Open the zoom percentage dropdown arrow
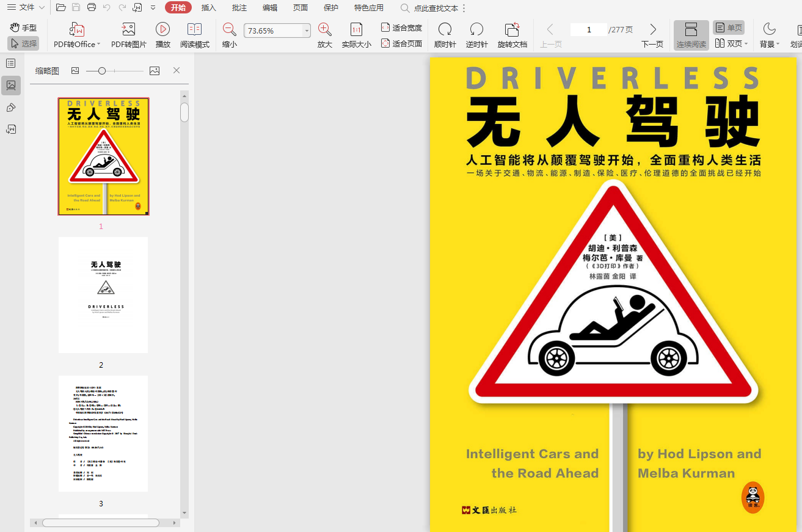The width and height of the screenshot is (802, 532). [307, 31]
